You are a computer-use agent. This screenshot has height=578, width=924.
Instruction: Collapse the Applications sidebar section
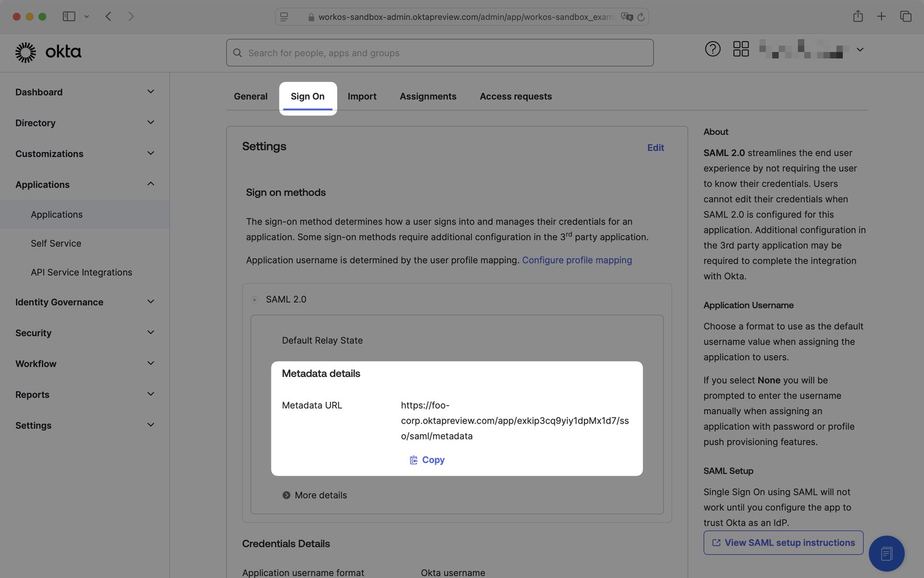pyautogui.click(x=151, y=184)
